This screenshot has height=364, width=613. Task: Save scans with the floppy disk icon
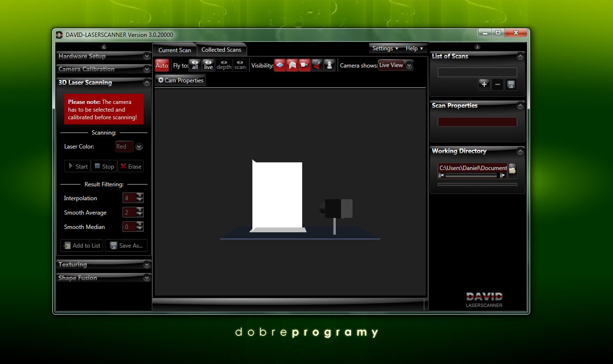[x=511, y=84]
